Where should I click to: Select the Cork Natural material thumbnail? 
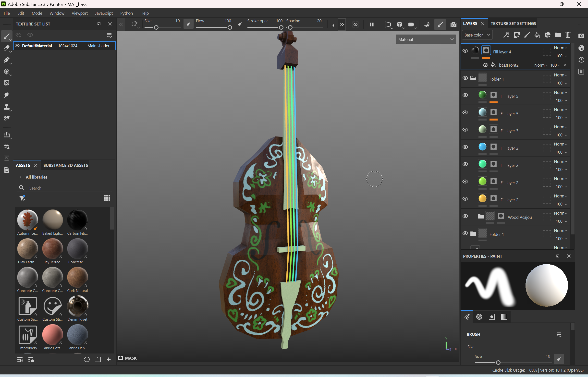(x=77, y=278)
